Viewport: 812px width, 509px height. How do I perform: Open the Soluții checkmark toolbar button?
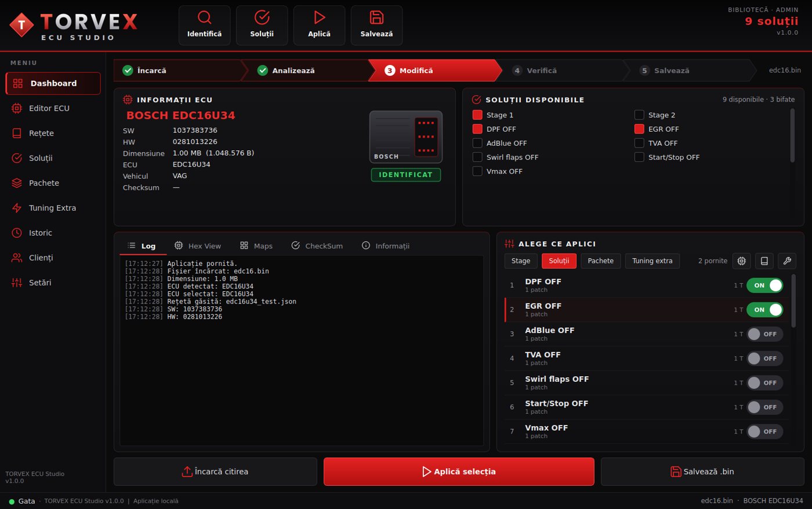(x=262, y=26)
